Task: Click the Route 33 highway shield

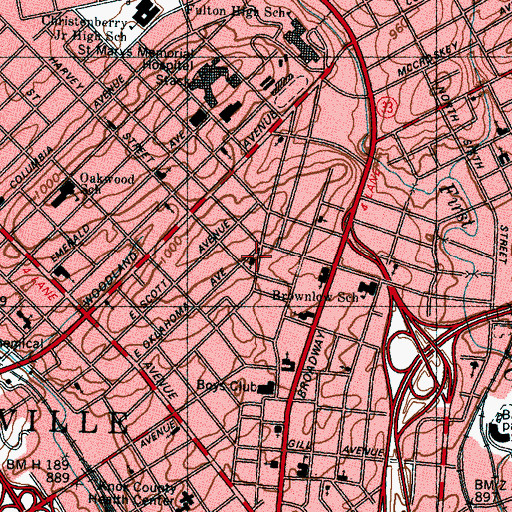Action: (387, 107)
